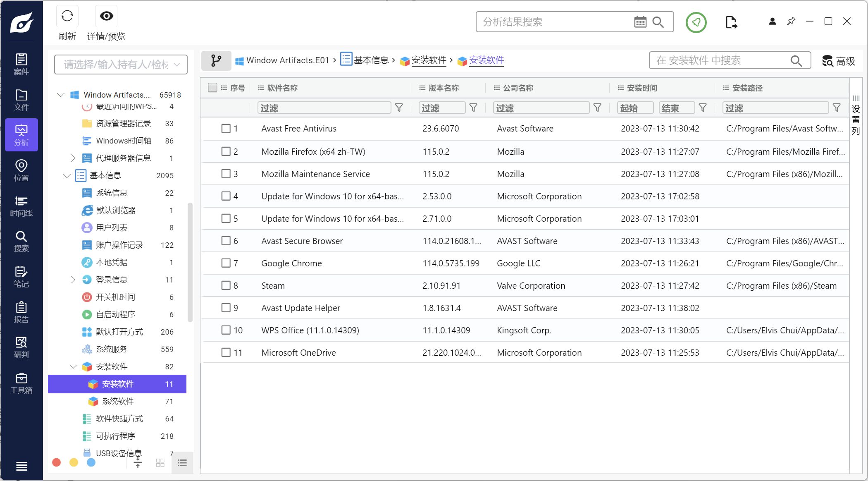
Task: Click the pin window icon
Action: (x=791, y=21)
